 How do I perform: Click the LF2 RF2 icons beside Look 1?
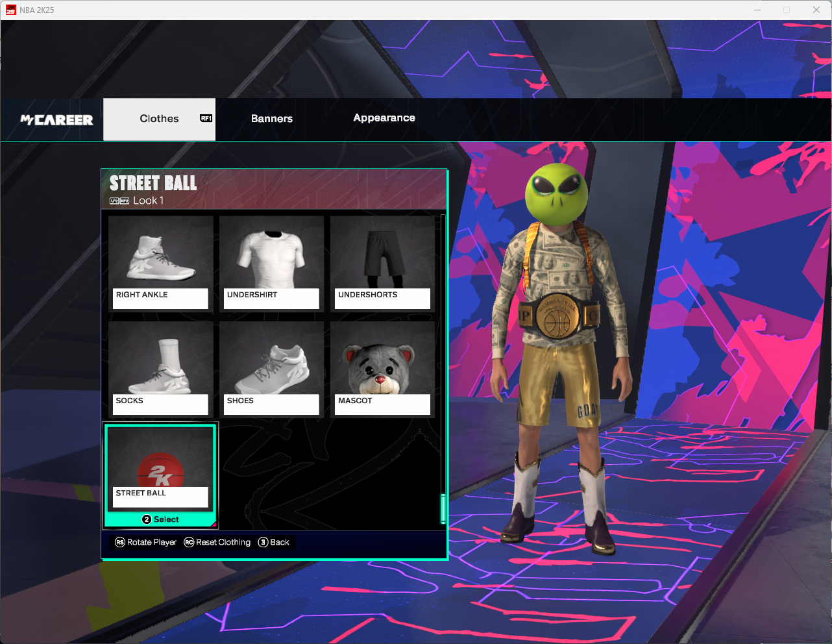coord(119,201)
